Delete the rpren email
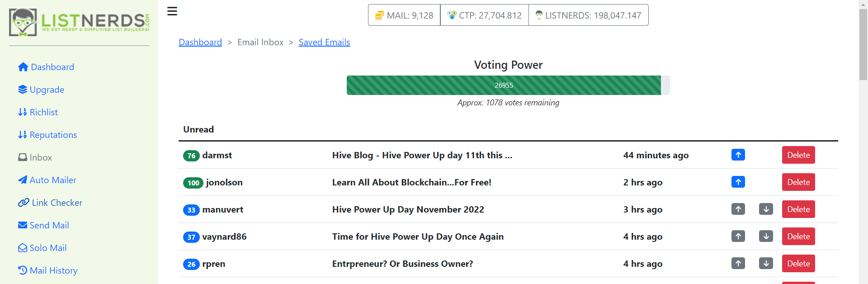Image resolution: width=868 pixels, height=284 pixels. tap(798, 264)
